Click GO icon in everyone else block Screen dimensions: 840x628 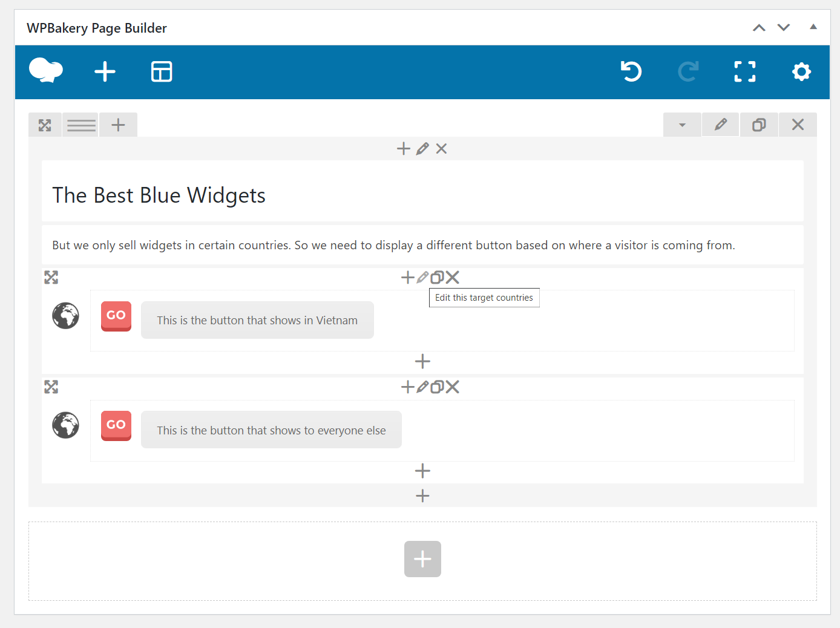[116, 426]
